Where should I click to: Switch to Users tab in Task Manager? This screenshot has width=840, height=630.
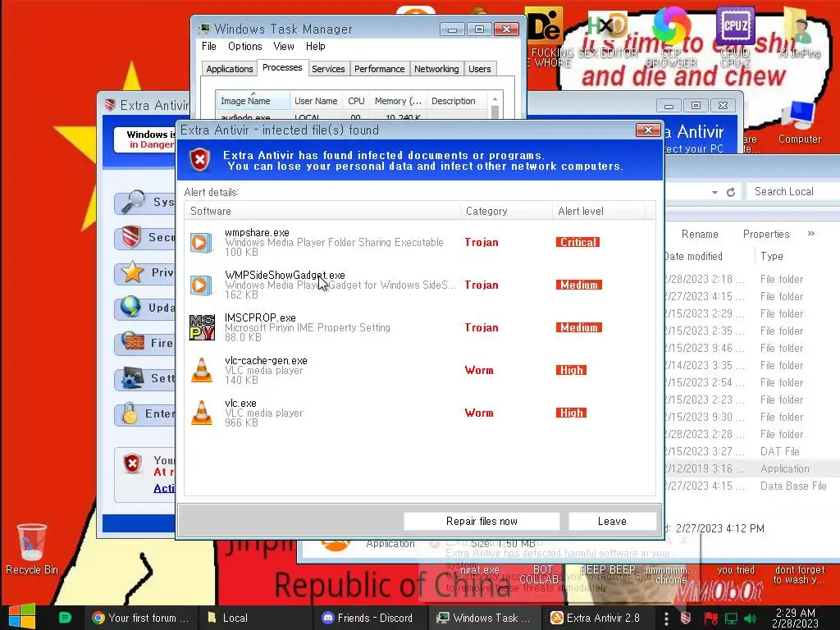pos(479,69)
